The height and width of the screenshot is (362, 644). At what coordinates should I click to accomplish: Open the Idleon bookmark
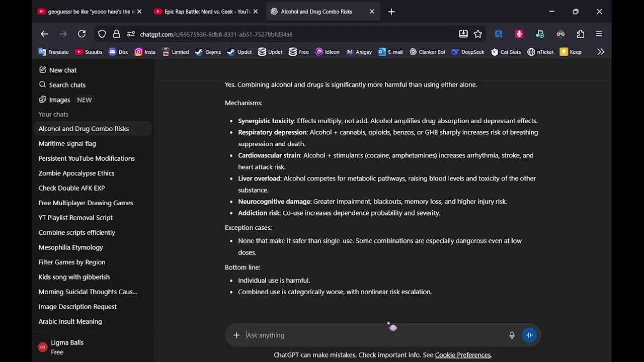coord(328,52)
